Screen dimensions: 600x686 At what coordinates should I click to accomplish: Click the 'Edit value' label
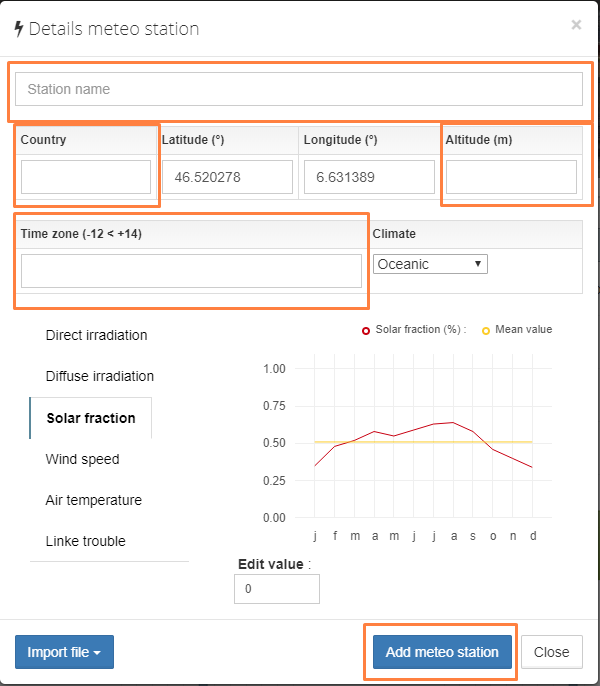[270, 564]
